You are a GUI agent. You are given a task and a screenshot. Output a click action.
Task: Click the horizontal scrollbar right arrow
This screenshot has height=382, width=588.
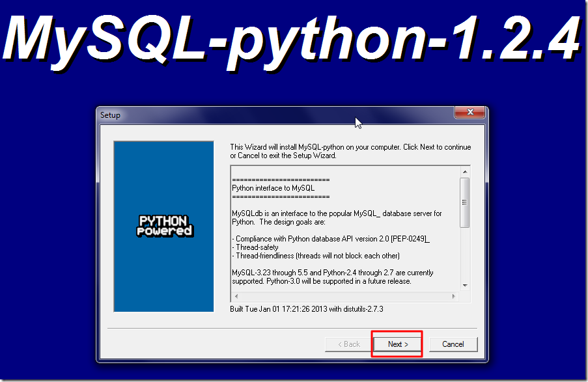(454, 296)
